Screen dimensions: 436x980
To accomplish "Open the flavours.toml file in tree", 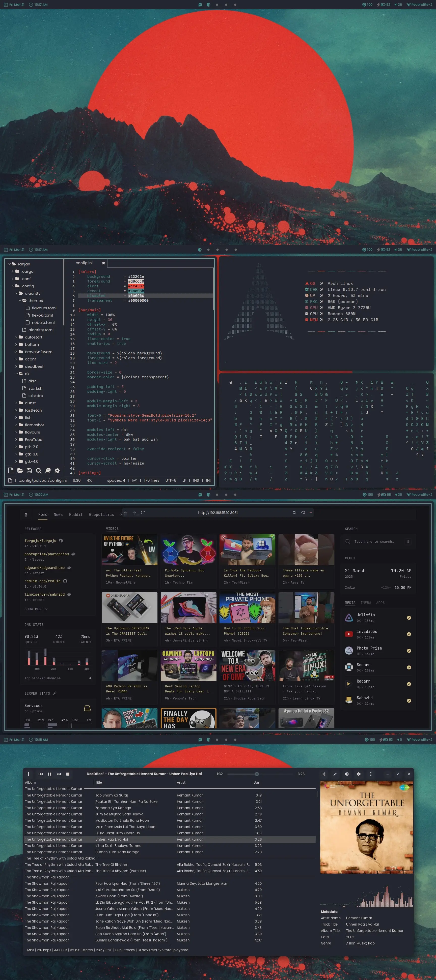I will tap(44, 308).
